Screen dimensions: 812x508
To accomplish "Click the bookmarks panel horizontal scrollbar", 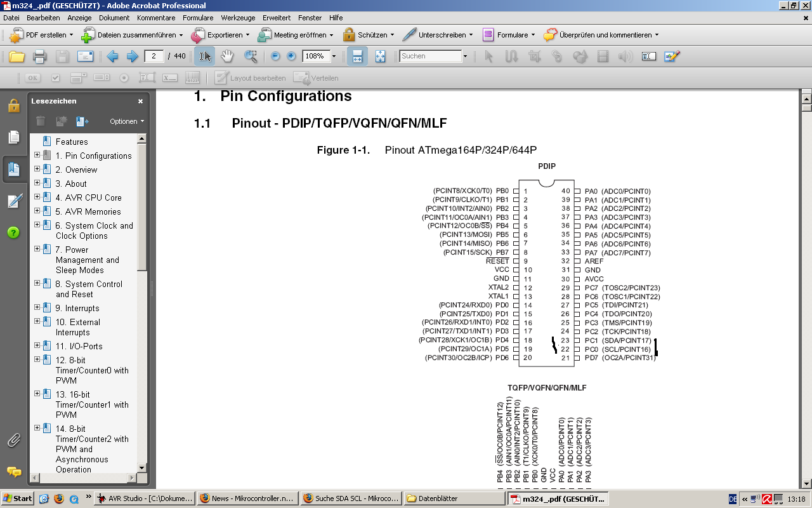I will click(x=84, y=478).
